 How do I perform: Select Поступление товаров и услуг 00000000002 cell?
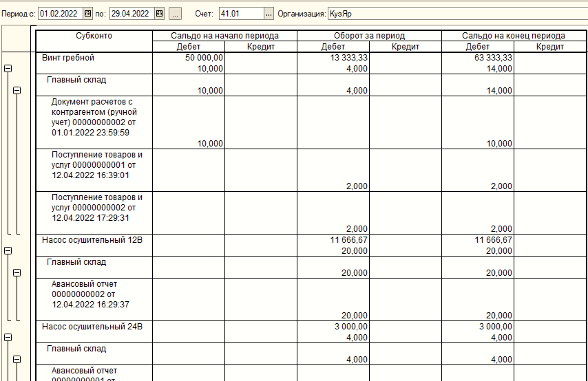[x=94, y=213]
